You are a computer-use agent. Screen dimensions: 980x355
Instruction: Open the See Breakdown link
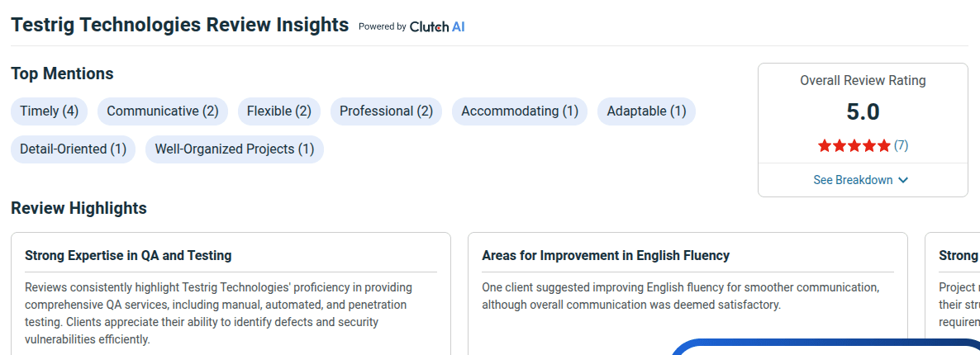(x=853, y=180)
